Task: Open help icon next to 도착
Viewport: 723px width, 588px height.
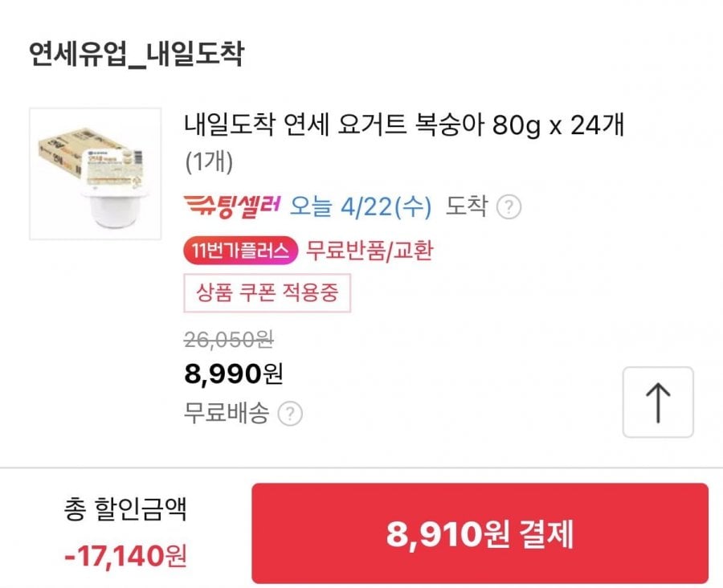Action: (x=509, y=208)
